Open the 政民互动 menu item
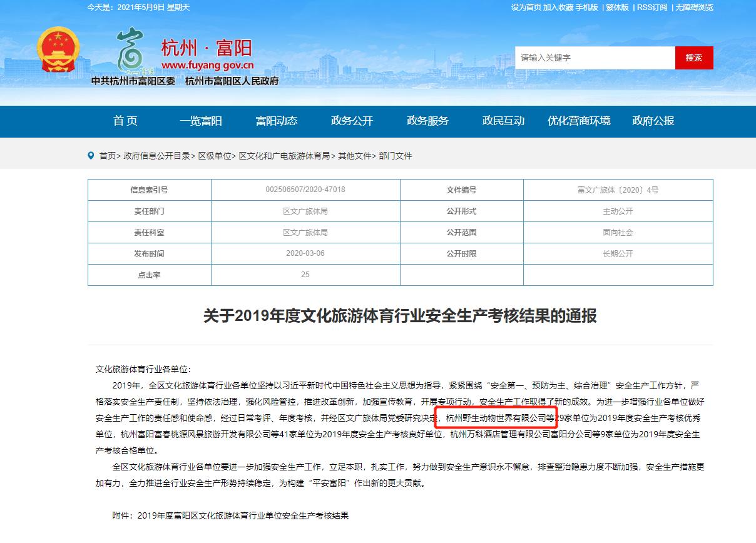Image resolution: width=756 pixels, height=543 pixels. tap(505, 121)
